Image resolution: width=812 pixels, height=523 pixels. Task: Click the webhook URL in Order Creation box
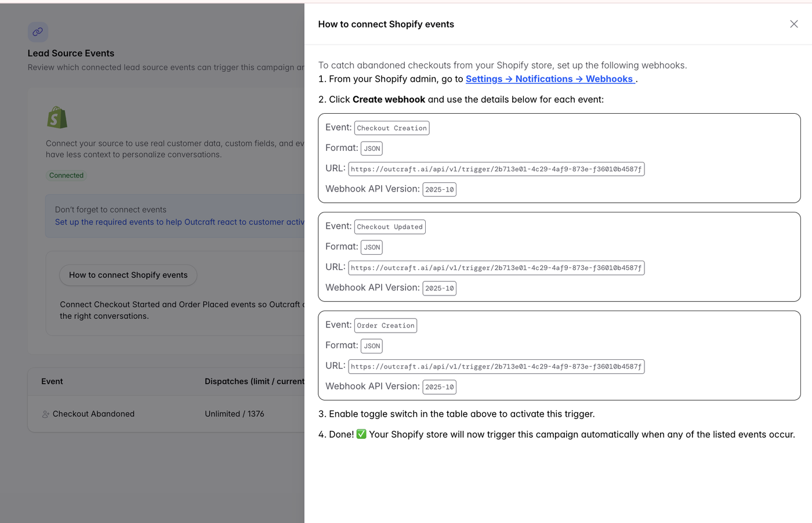click(x=496, y=366)
